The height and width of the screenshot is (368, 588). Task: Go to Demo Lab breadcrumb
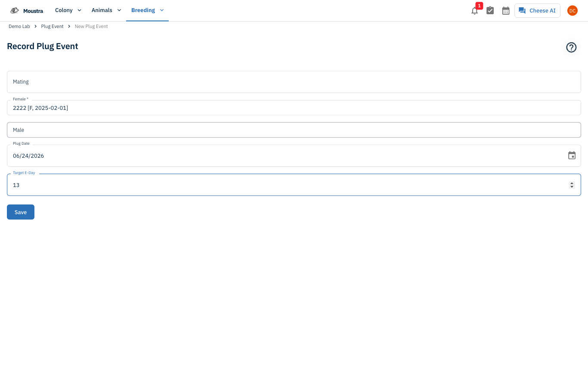(x=19, y=26)
